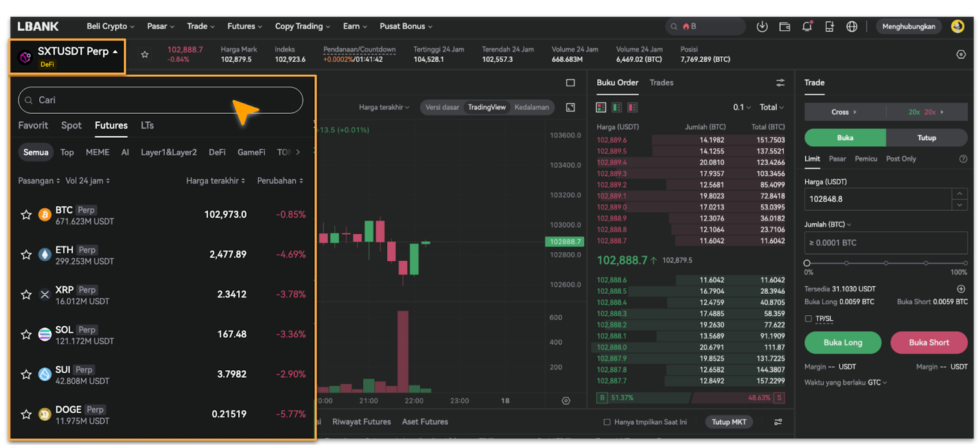Sort pairs by Vol 24 jam

(88, 181)
